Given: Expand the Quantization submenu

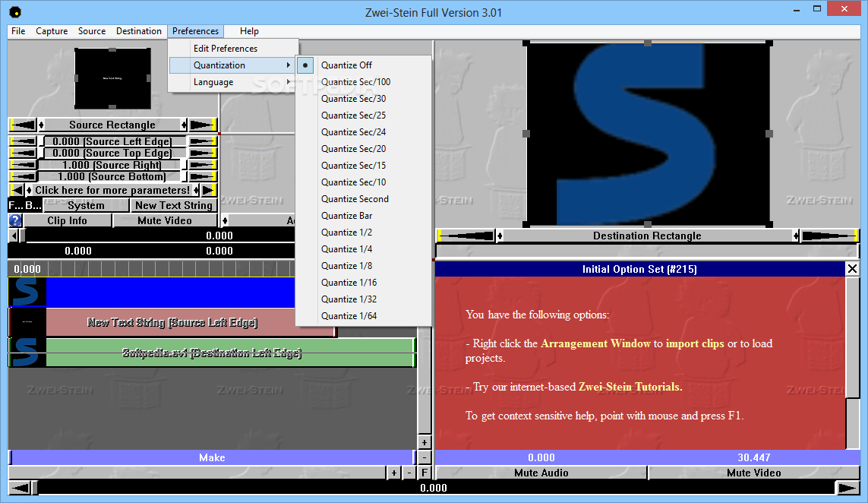Looking at the screenshot, I should 232,65.
